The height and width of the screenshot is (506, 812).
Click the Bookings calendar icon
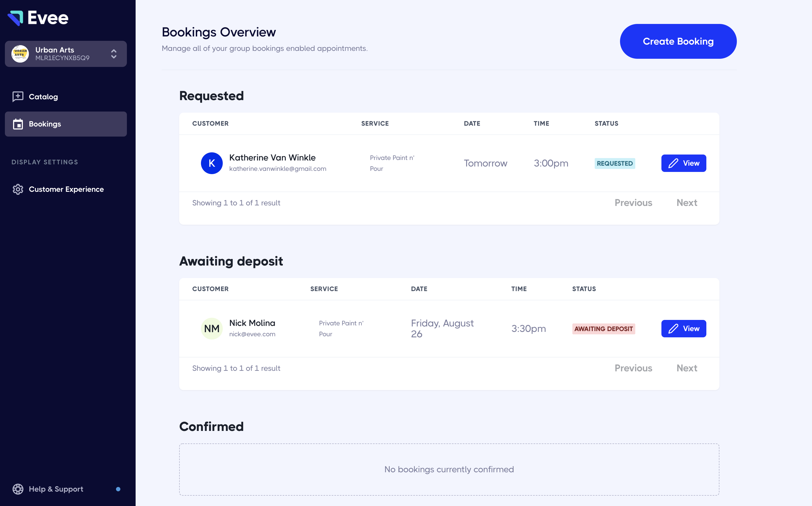point(18,124)
